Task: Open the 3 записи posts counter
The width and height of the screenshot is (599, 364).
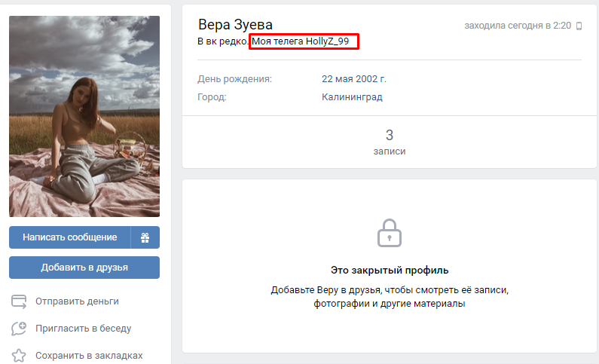Action: click(390, 142)
